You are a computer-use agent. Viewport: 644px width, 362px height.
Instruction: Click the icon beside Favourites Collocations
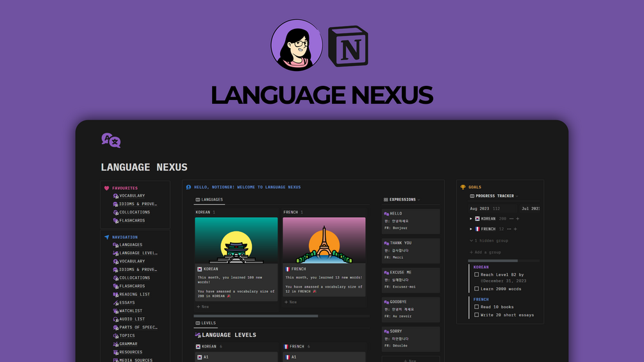(115, 213)
